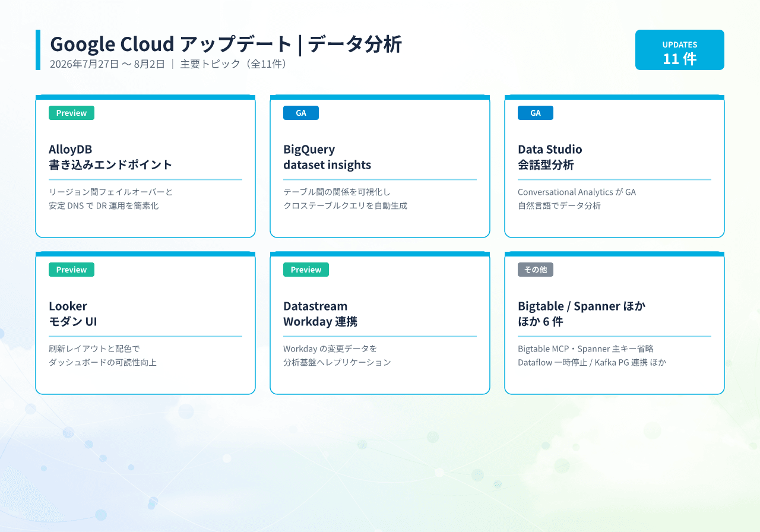
Task: Click the Preview badge on Looker card
Action: 71,270
